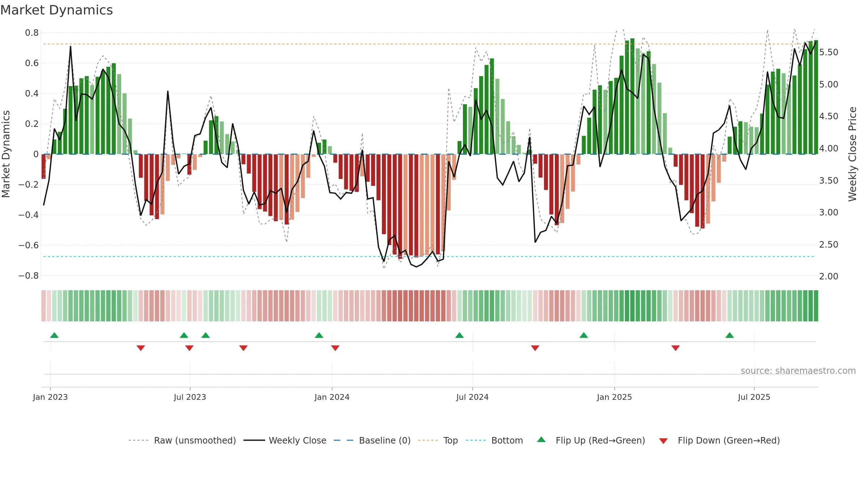Click the Market Dynamics y-axis title
Viewport: 868px width, 488px height.
point(6,154)
